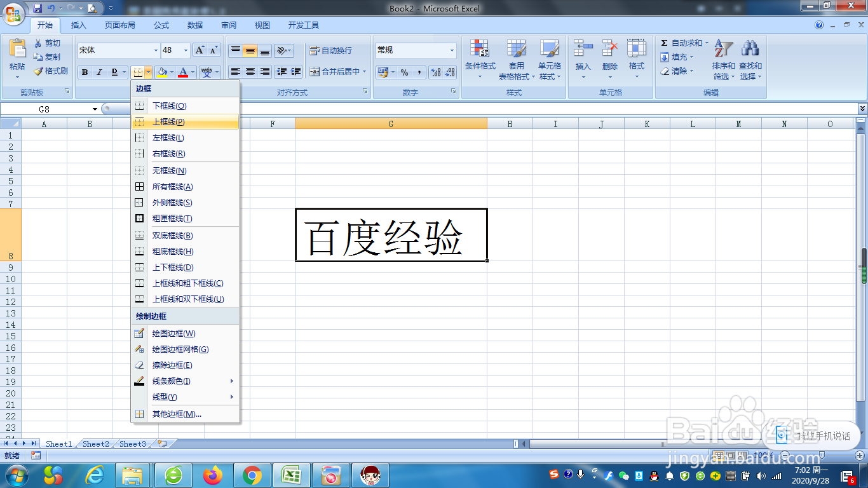Toggle Underline formatting
Image resolution: width=868 pixels, height=488 pixels.
[x=115, y=72]
